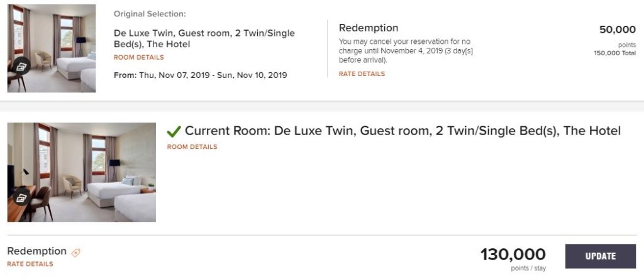
Task: Open Rate Details below the cancellation policy
Action: [362, 74]
